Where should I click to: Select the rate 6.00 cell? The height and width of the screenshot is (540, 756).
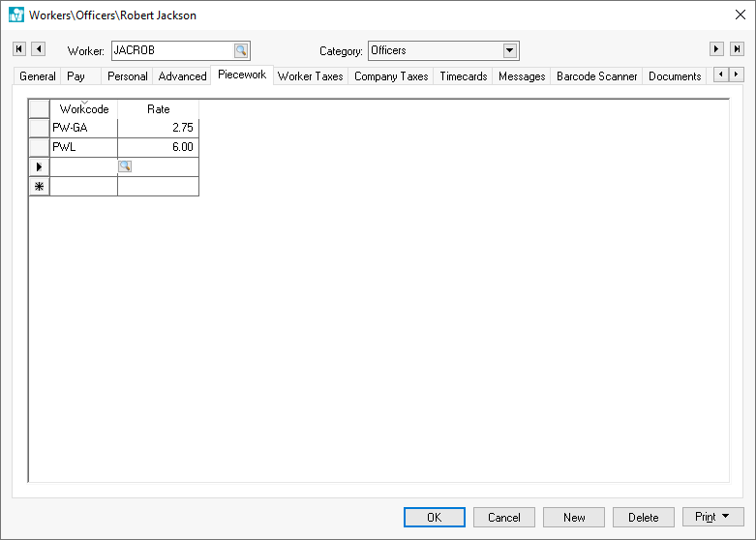coord(158,147)
